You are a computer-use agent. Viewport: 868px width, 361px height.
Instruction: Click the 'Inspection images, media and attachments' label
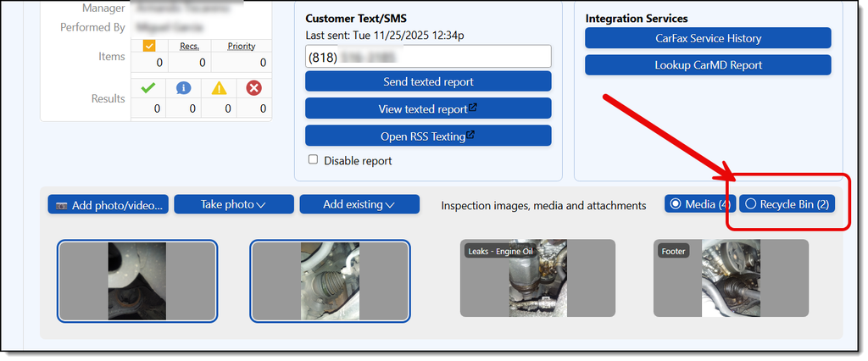coord(543,205)
